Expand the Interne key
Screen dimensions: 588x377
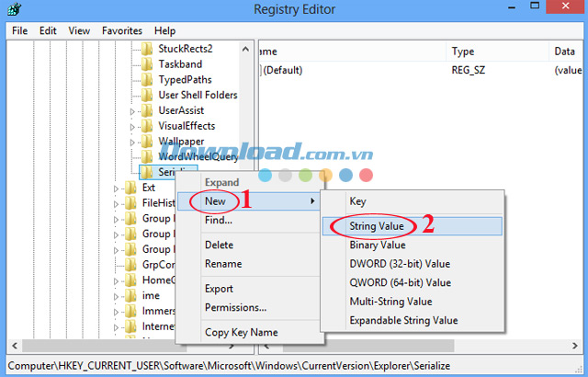point(116,327)
